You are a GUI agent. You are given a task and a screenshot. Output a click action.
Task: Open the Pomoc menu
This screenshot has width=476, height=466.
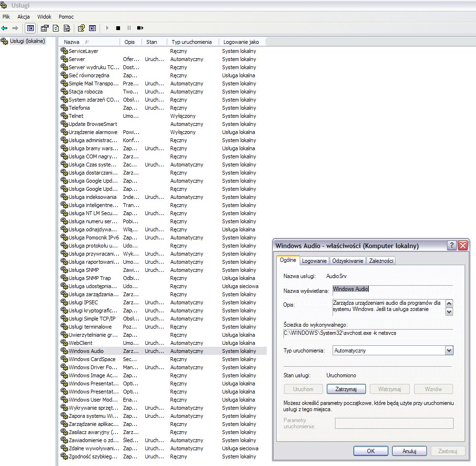66,17
